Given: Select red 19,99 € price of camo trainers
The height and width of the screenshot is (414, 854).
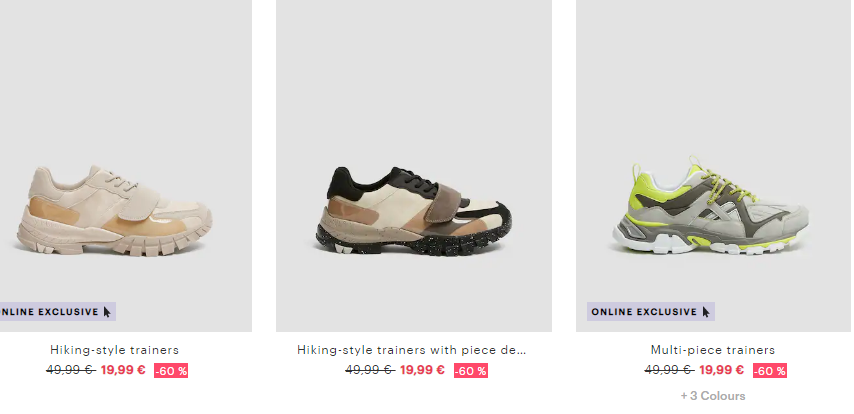Looking at the screenshot, I should [422, 370].
